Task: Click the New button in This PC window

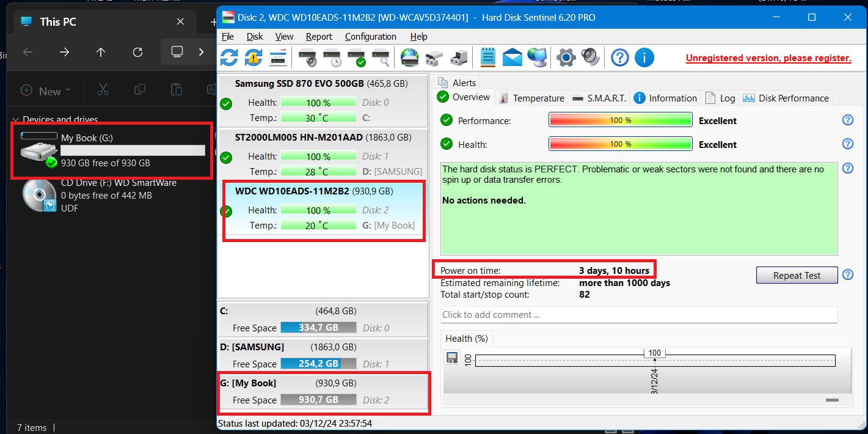Action: [x=46, y=90]
